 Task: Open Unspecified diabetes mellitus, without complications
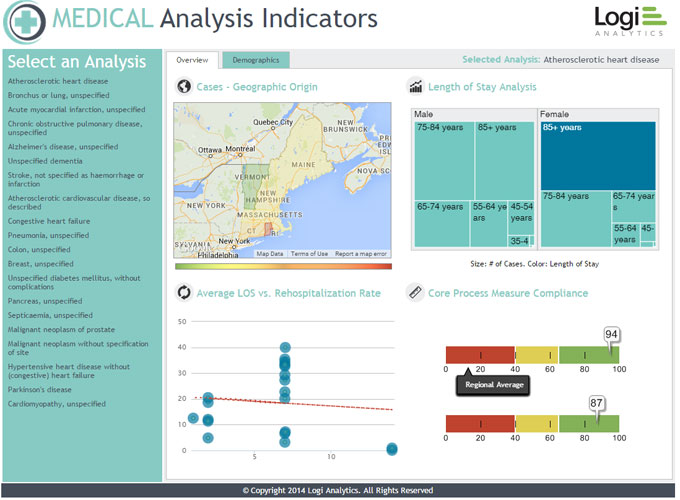(x=74, y=282)
